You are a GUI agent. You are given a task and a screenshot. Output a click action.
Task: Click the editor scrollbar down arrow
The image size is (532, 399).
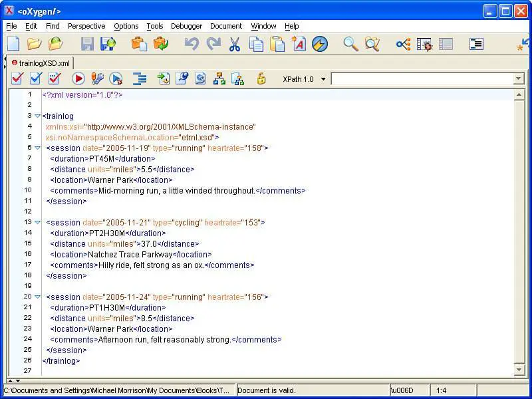click(x=519, y=370)
